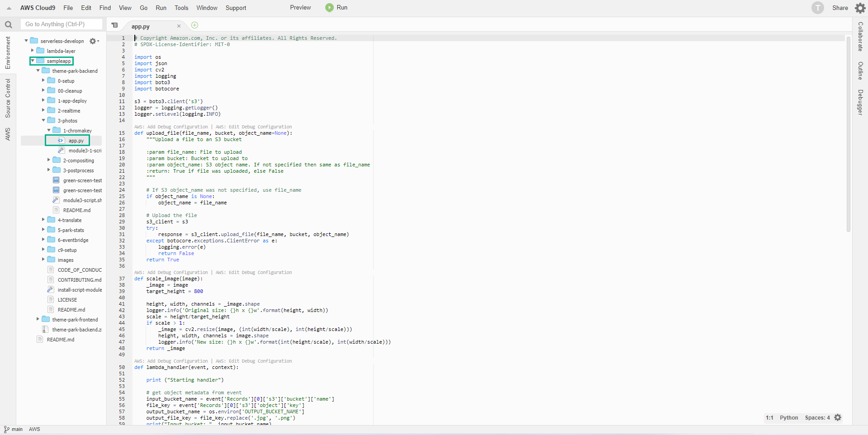
Task: Collapse the 1-chromakey folder
Action: [49, 130]
